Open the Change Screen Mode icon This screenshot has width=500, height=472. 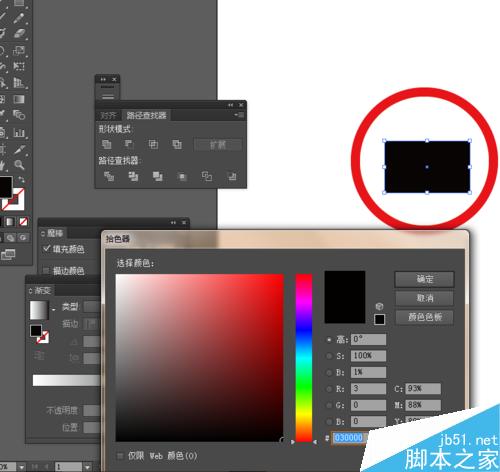pyautogui.click(x=8, y=254)
